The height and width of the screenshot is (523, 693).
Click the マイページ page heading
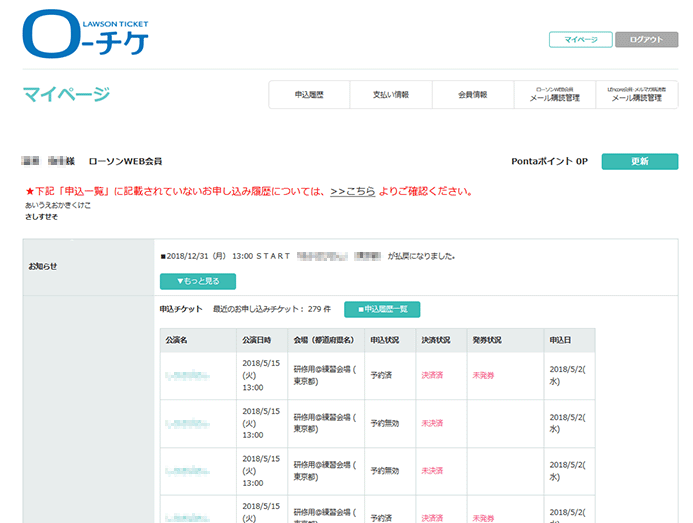point(66,95)
